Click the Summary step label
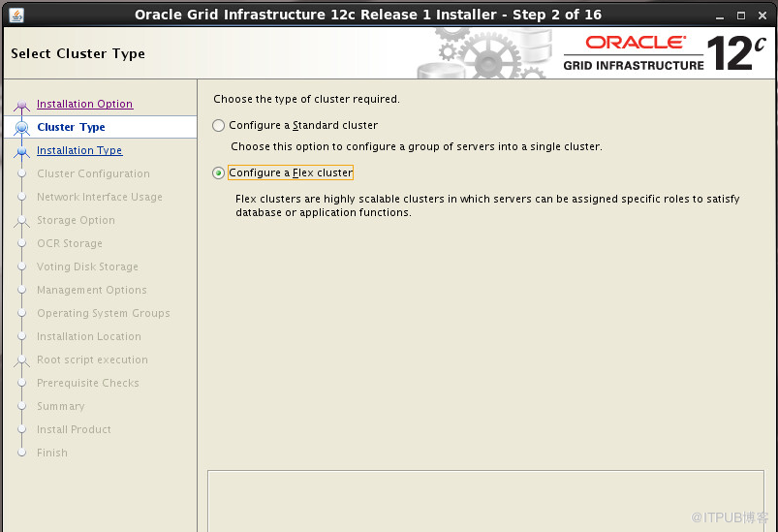778x532 pixels. [x=60, y=406]
